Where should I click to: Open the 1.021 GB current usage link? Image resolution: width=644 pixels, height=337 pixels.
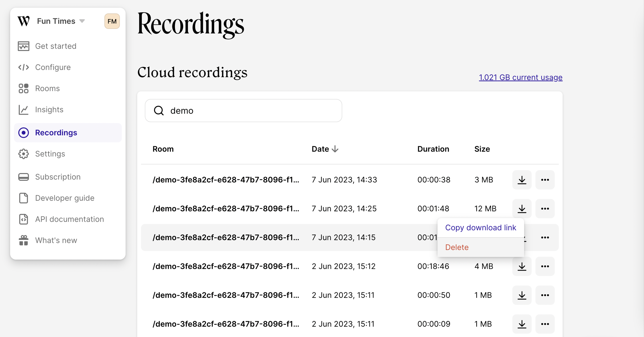click(520, 77)
